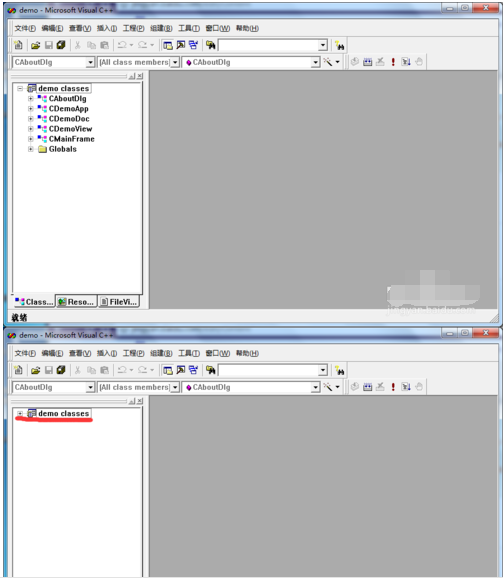This screenshot has width=503, height=578.
Task: Open Window List icon in top window
Action: [x=193, y=45]
